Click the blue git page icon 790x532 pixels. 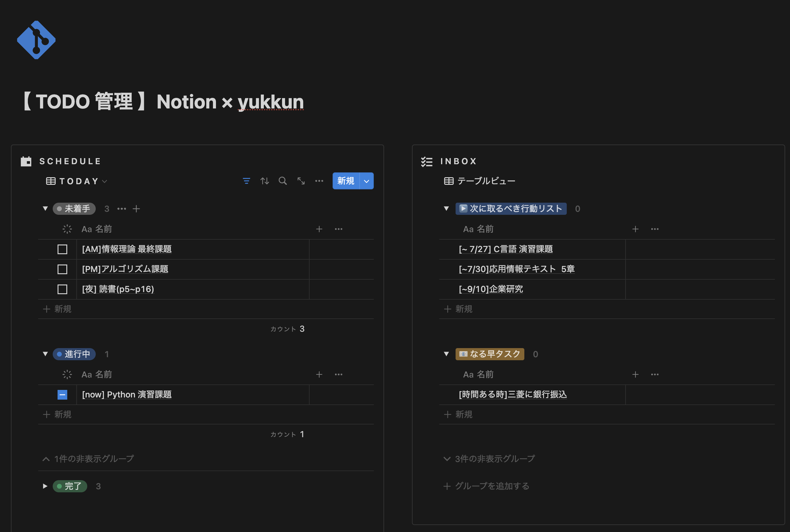[x=36, y=40]
